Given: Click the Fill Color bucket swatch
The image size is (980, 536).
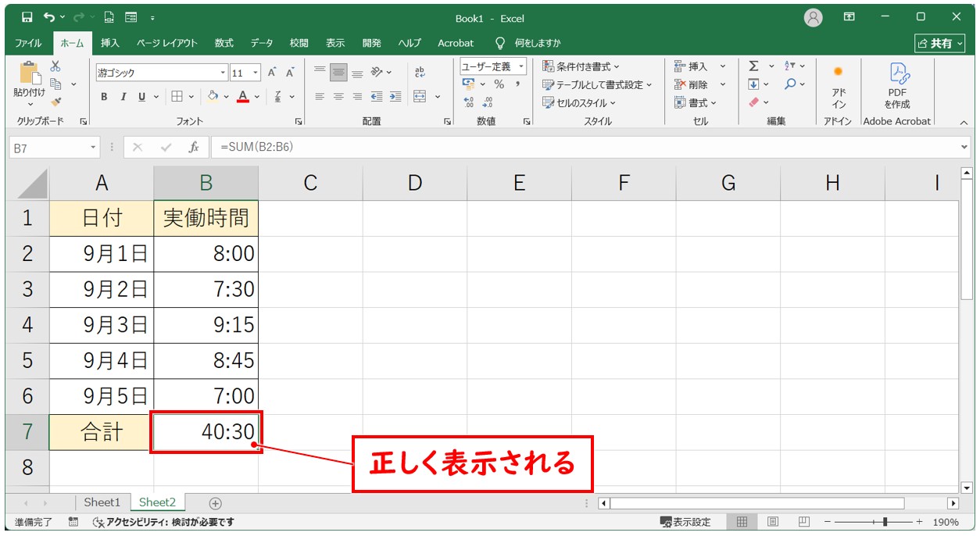Looking at the screenshot, I should (213, 97).
